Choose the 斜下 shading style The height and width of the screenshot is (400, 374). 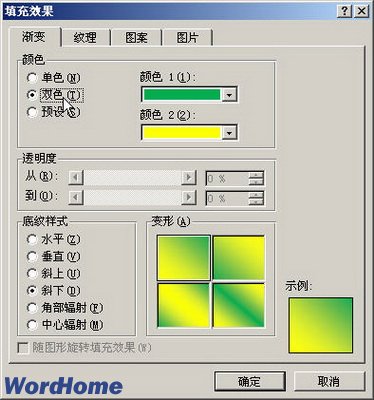[32, 291]
